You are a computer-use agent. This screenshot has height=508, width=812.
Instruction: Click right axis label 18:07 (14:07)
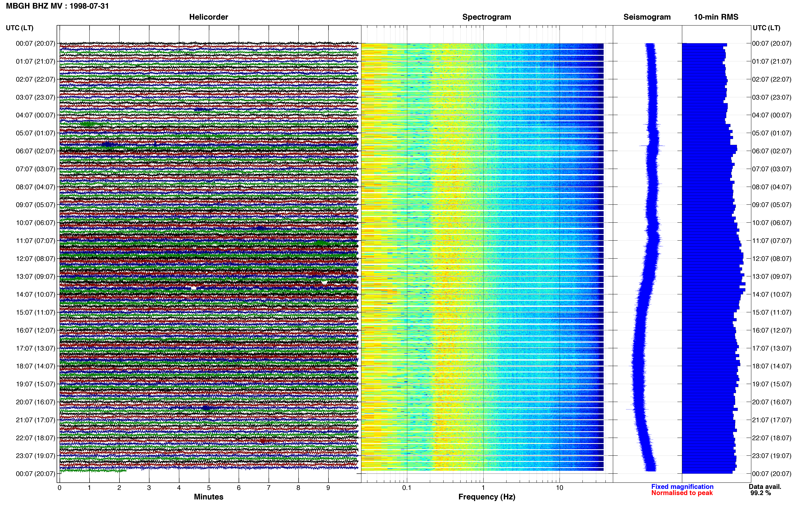[772, 366]
